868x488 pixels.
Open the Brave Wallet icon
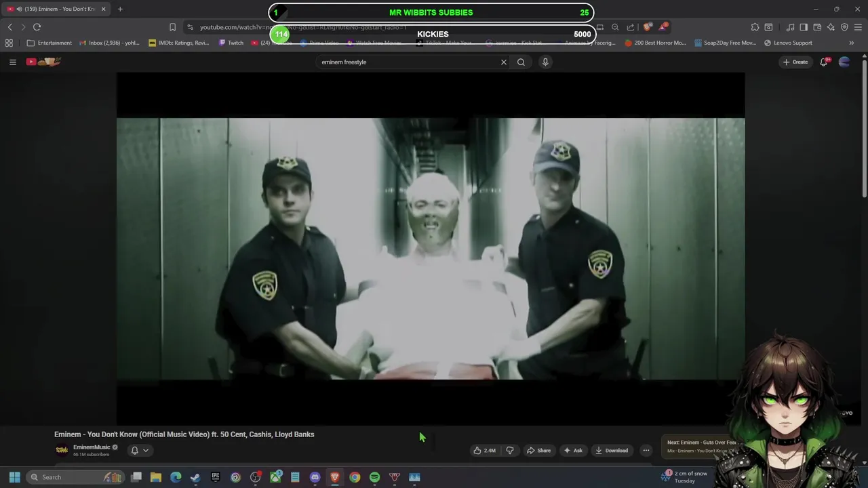click(x=817, y=27)
